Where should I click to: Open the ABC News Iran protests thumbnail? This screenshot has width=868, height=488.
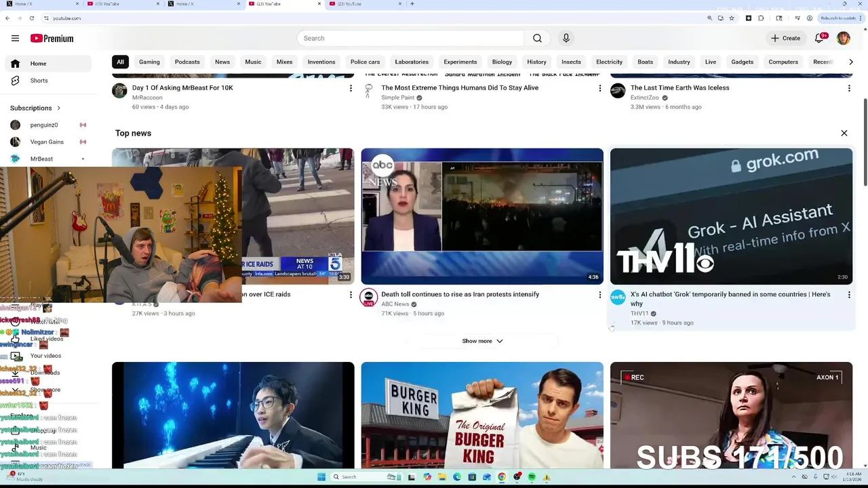click(482, 216)
